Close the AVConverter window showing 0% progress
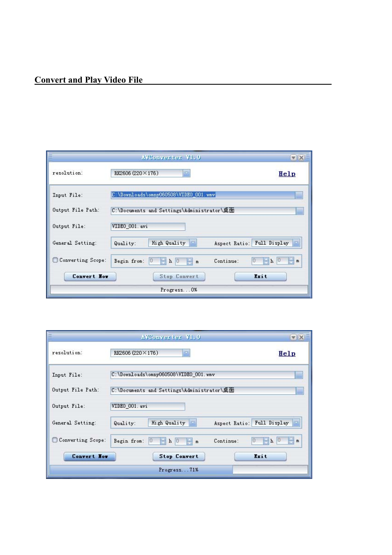 click(301, 157)
